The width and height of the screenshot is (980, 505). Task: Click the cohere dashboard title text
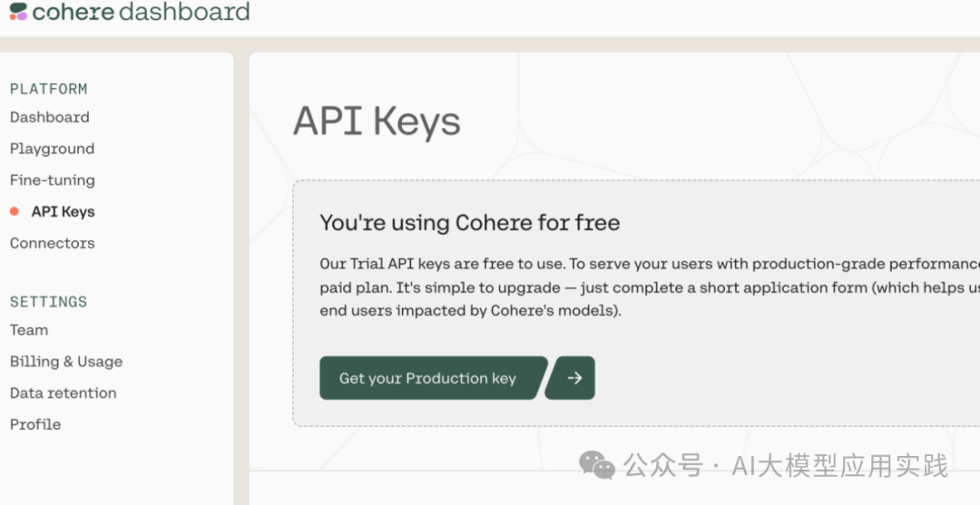tap(141, 12)
